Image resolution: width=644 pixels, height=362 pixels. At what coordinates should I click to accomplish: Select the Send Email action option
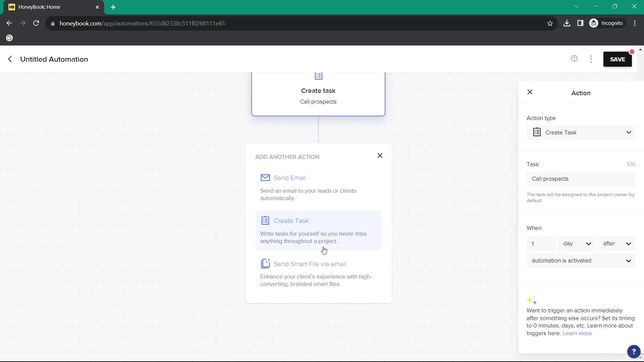click(290, 177)
